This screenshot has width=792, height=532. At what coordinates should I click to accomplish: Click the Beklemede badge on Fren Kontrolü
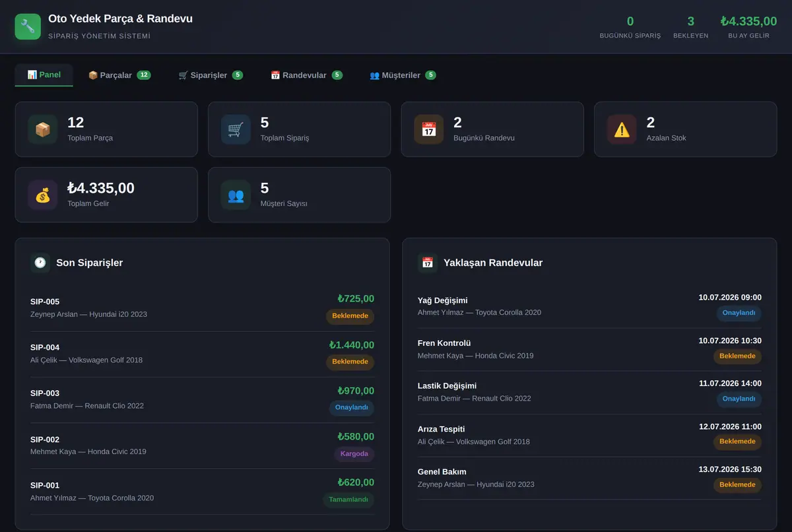(737, 356)
